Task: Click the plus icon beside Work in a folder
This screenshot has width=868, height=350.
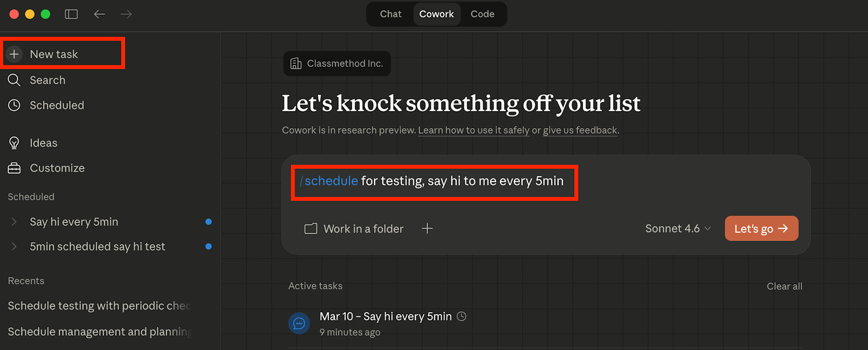Action: click(427, 228)
